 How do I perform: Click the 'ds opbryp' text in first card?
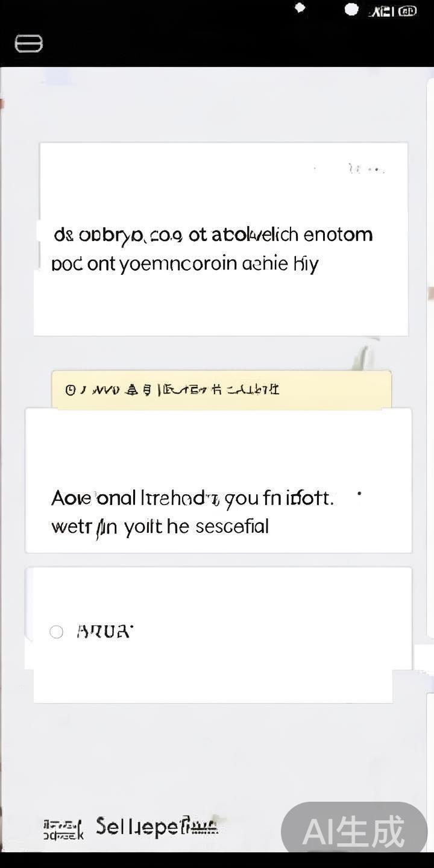coord(213,234)
